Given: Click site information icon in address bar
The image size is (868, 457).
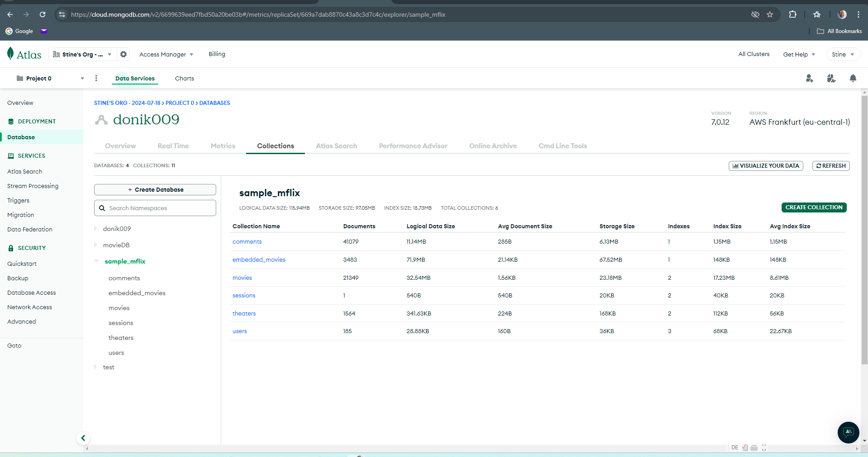Looking at the screenshot, I should click(62, 14).
